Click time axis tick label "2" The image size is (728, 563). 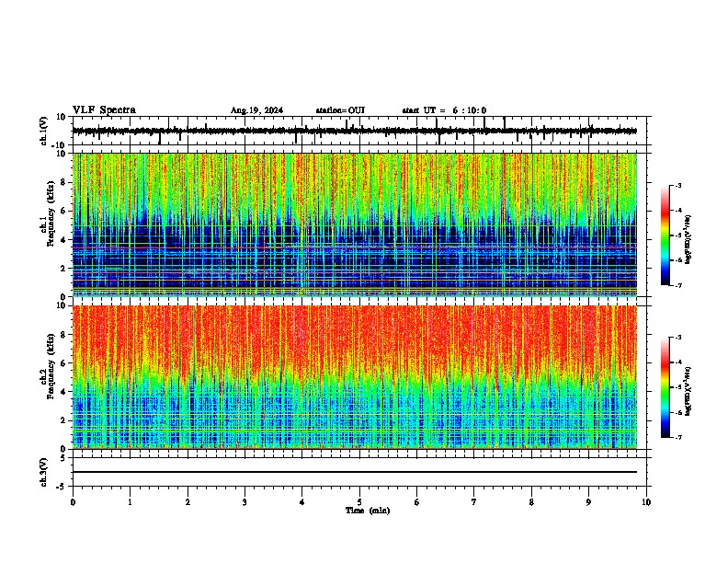click(188, 502)
